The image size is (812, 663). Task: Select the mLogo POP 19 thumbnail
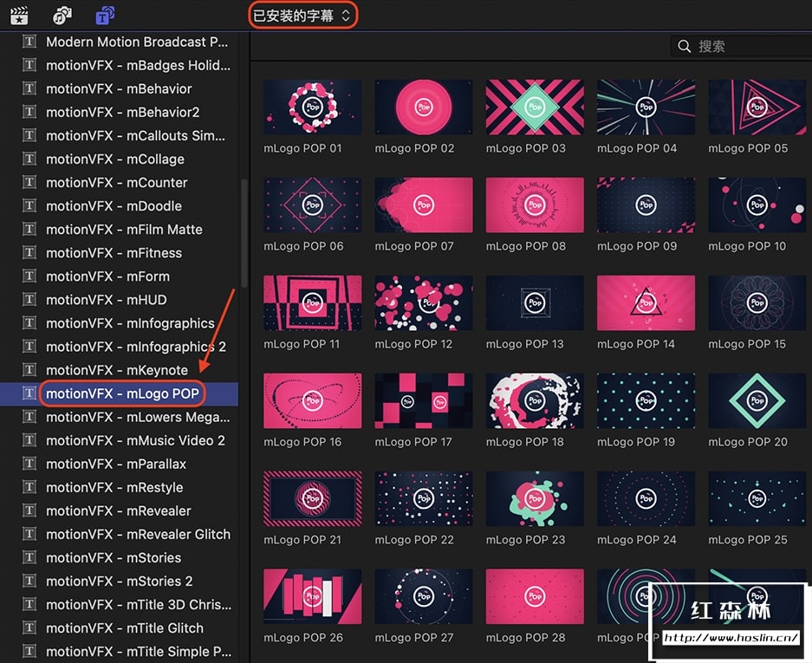(x=646, y=401)
